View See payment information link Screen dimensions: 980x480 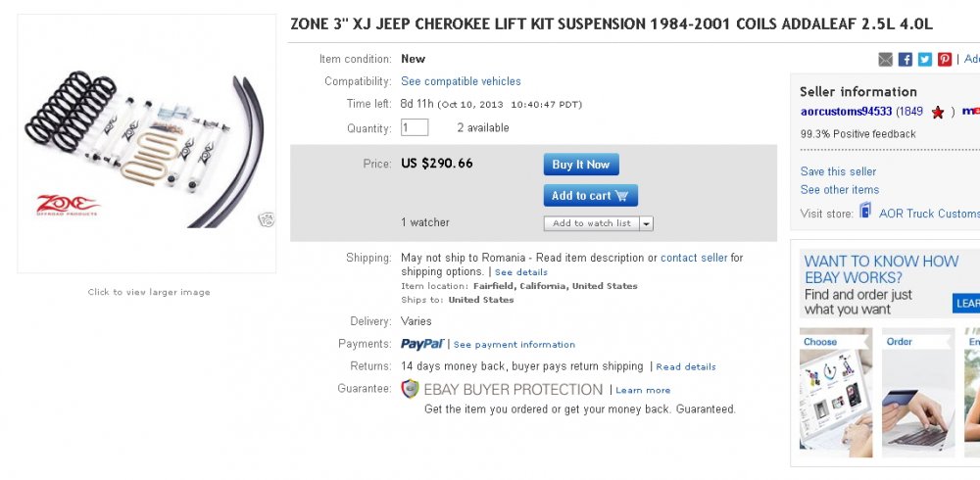pos(514,345)
